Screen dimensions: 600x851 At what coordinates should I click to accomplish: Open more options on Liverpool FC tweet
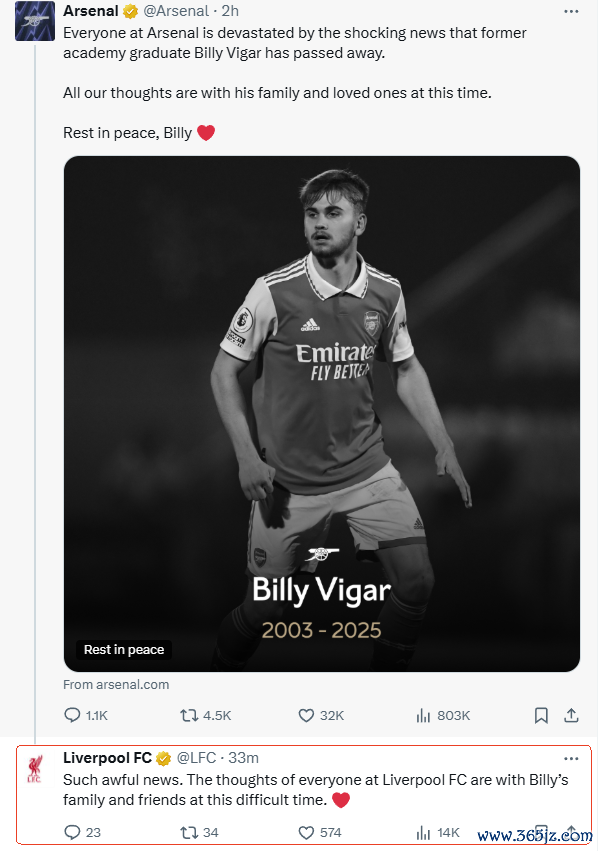(571, 758)
